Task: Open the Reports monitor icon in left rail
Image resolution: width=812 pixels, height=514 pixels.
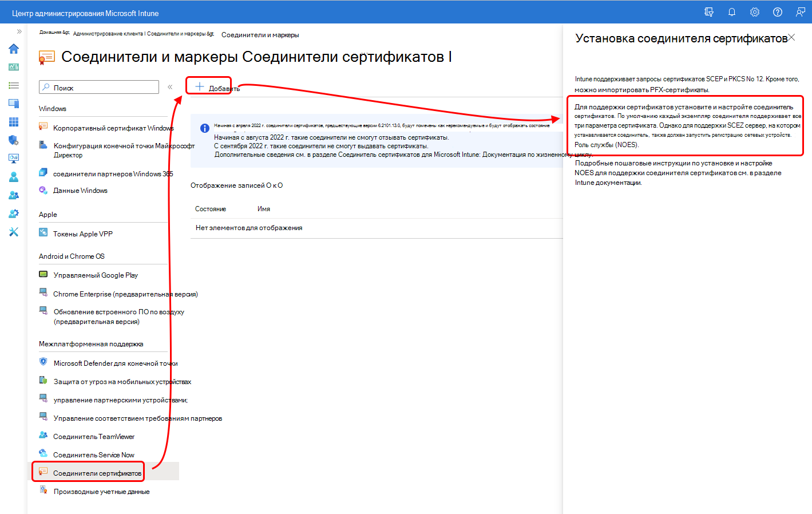Action: [14, 159]
